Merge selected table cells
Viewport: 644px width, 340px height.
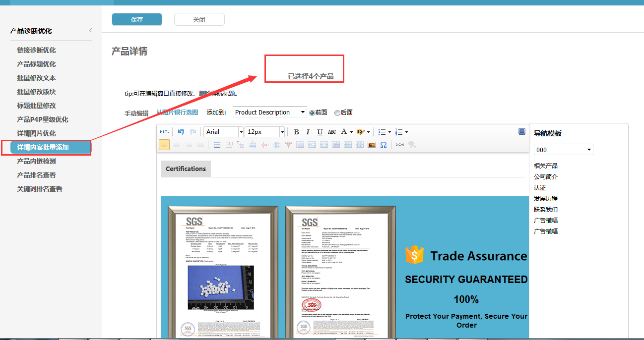pyautogui.click(x=300, y=145)
